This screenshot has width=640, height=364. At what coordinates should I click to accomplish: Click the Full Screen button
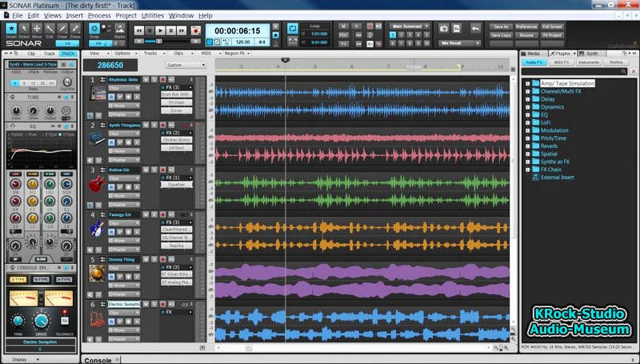click(552, 26)
